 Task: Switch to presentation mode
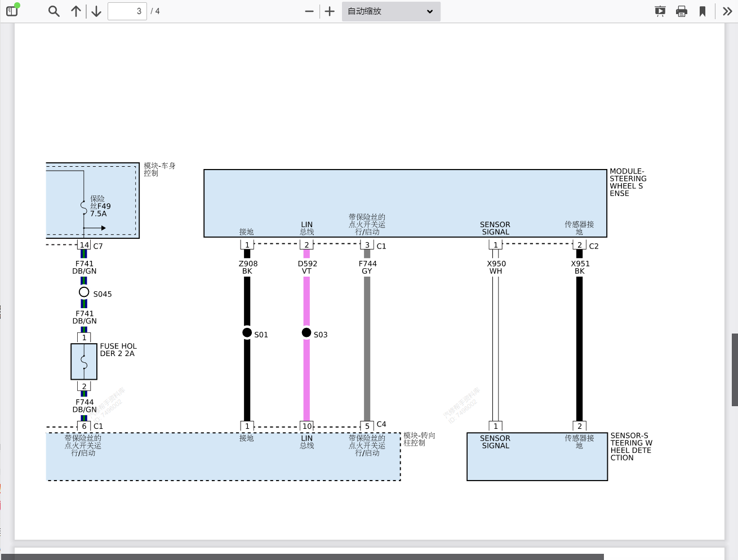point(660,11)
